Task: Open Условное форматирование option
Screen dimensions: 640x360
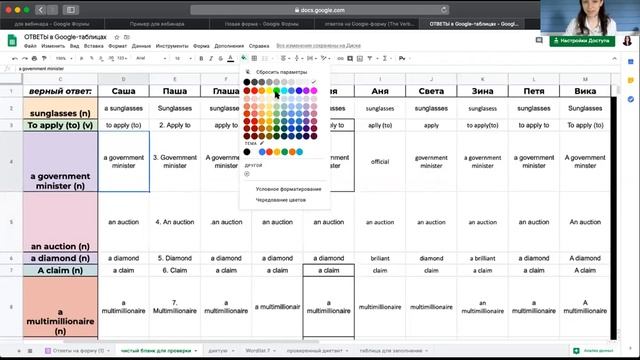Action: point(288,189)
